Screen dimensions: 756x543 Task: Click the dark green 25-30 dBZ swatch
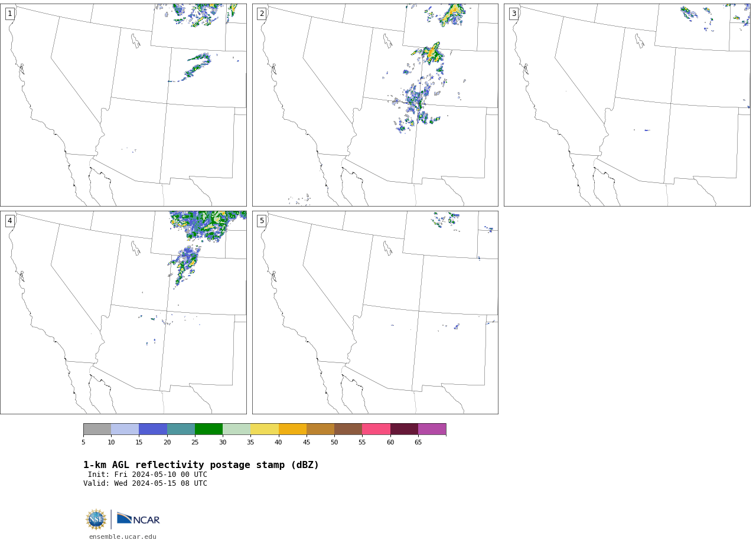click(x=208, y=429)
